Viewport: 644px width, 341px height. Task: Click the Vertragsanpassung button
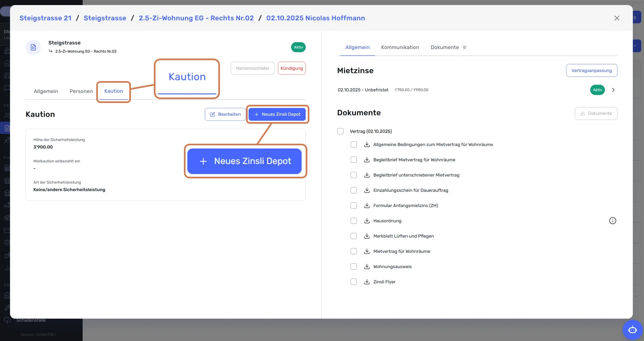[591, 70]
